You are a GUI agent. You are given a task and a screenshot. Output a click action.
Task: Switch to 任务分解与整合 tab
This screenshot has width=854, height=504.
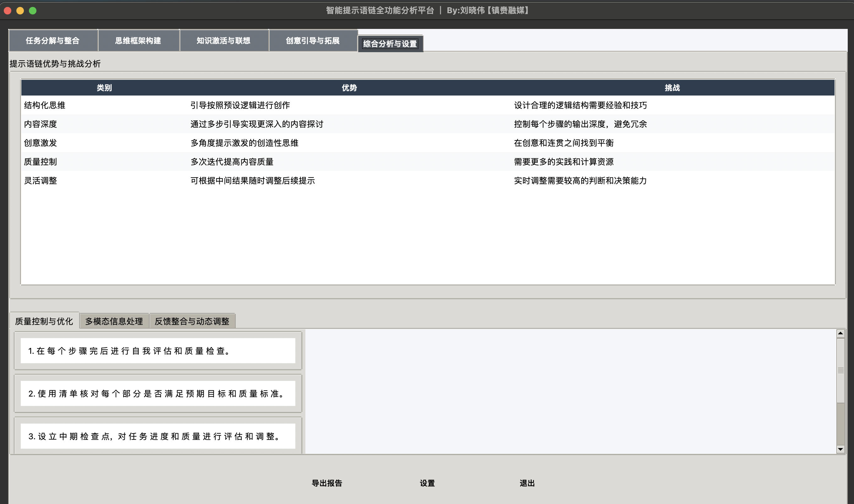(53, 41)
